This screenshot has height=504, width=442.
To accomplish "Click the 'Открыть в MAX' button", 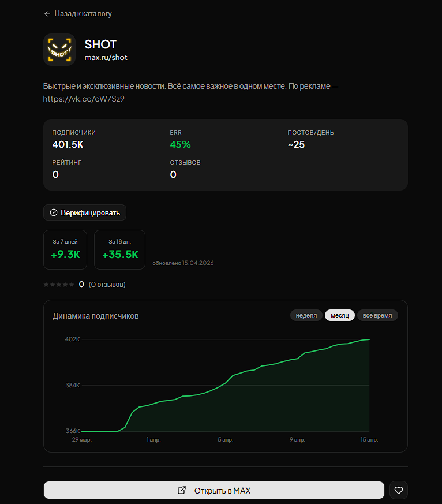I will [x=214, y=490].
